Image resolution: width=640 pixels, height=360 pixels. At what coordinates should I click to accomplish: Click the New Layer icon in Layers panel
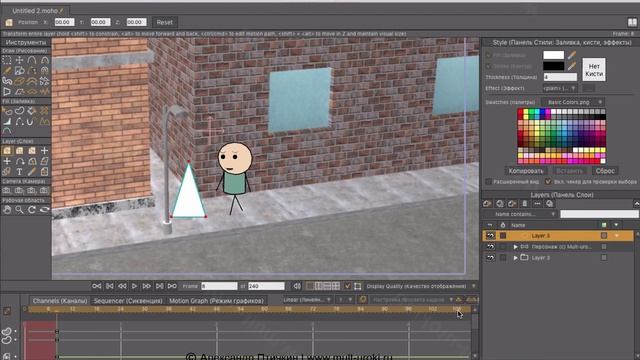487,203
